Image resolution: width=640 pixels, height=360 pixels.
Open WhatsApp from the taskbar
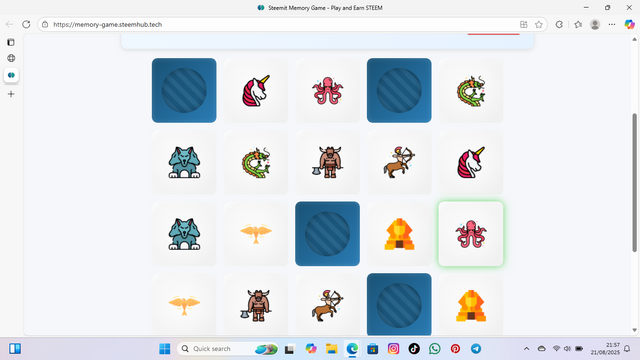point(435,349)
